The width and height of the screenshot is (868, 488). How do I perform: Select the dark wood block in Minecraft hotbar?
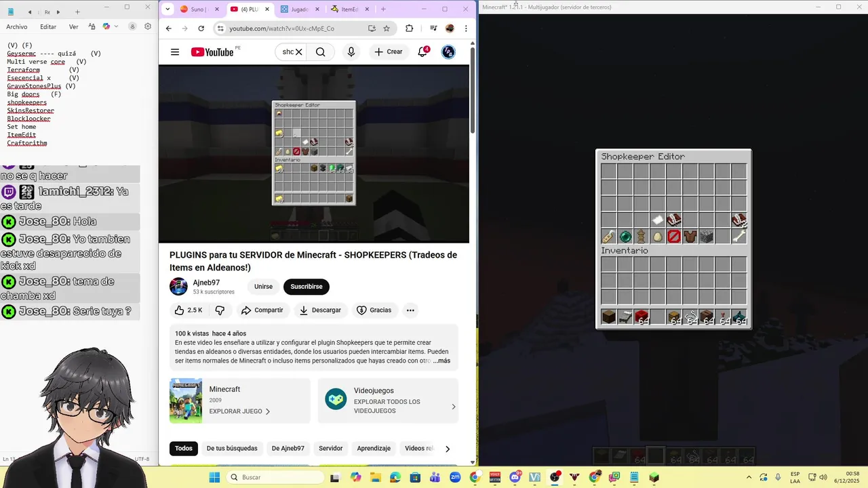[x=608, y=317]
